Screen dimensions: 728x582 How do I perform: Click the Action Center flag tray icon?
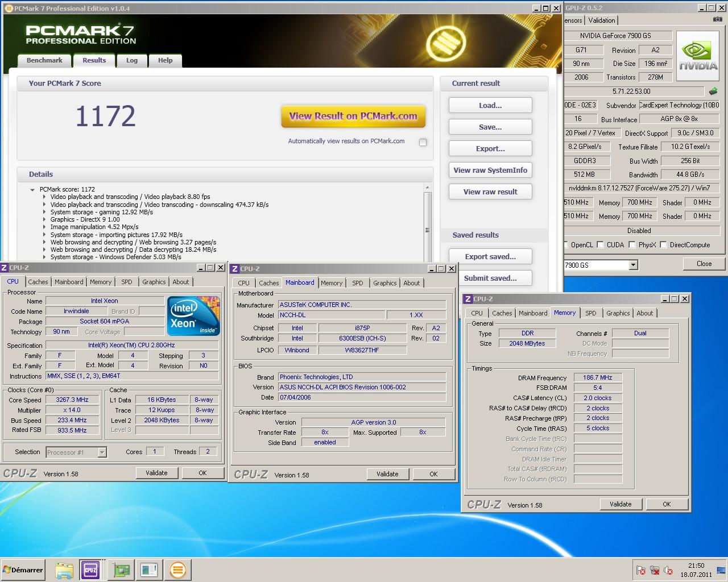click(641, 571)
